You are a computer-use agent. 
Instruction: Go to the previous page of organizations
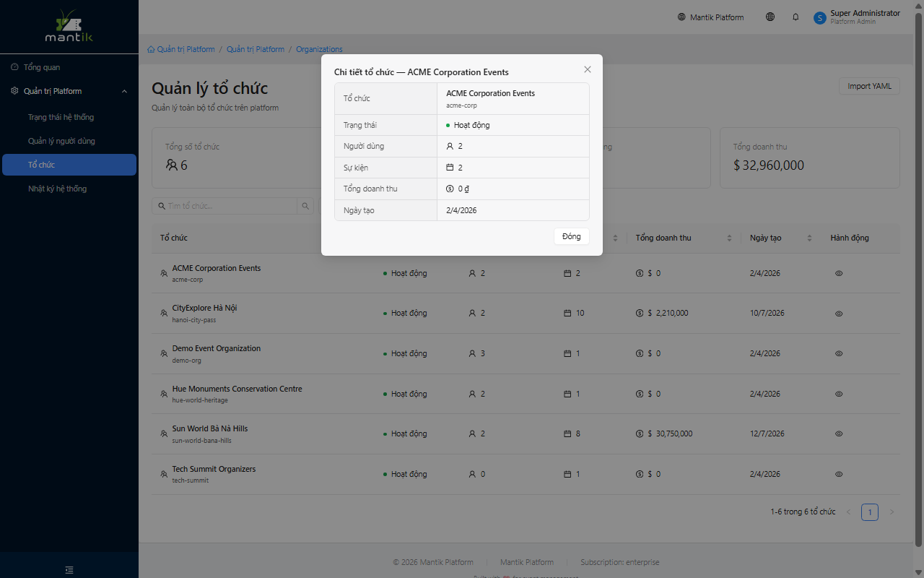(x=848, y=512)
